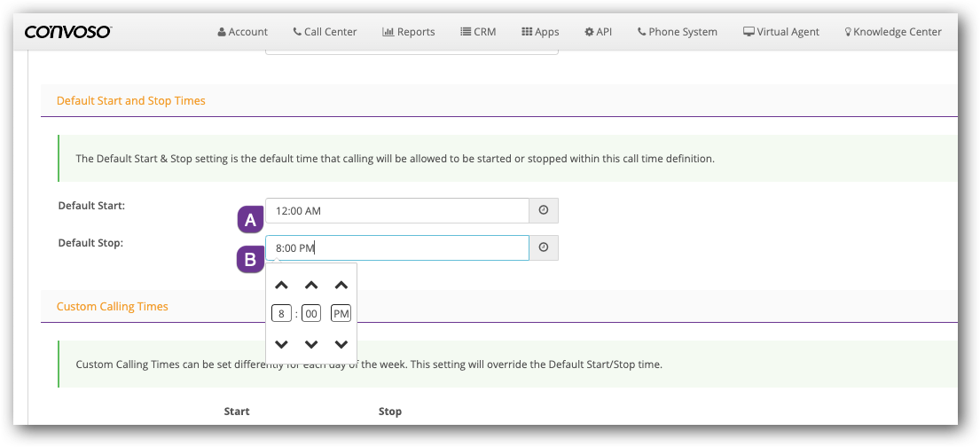Screen dimensions: 980x447
Task: Open the Phone System menu
Action: [x=677, y=32]
